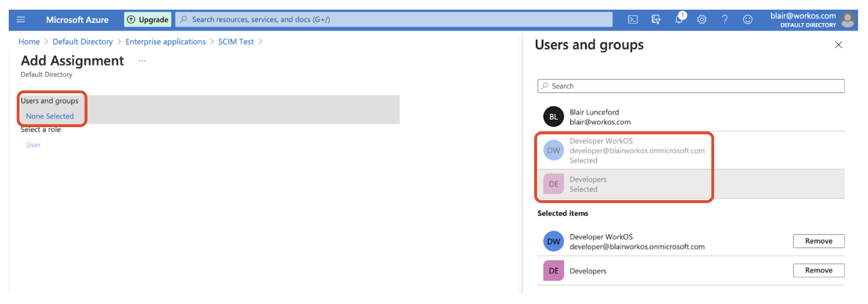Click the Selected items heading

point(563,213)
